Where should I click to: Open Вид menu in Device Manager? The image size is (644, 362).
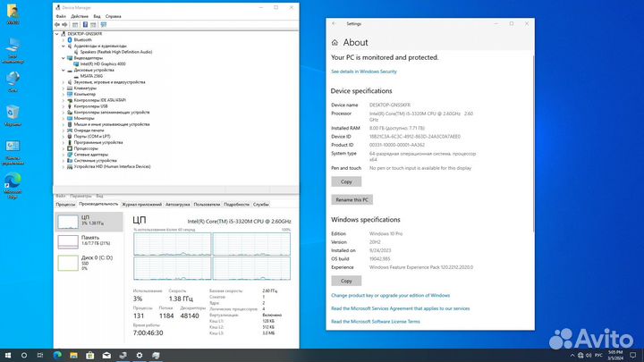pos(97,16)
